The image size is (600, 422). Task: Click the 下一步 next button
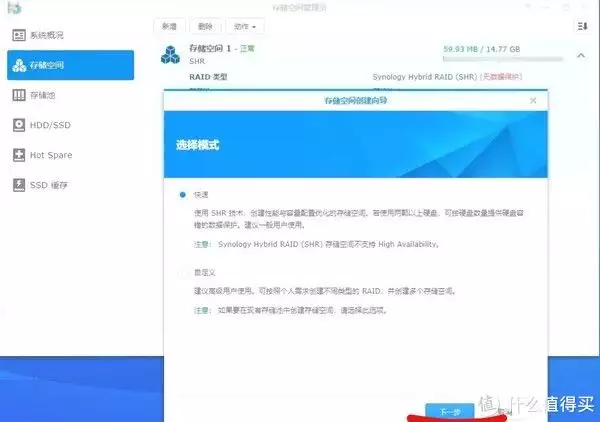[x=450, y=412]
